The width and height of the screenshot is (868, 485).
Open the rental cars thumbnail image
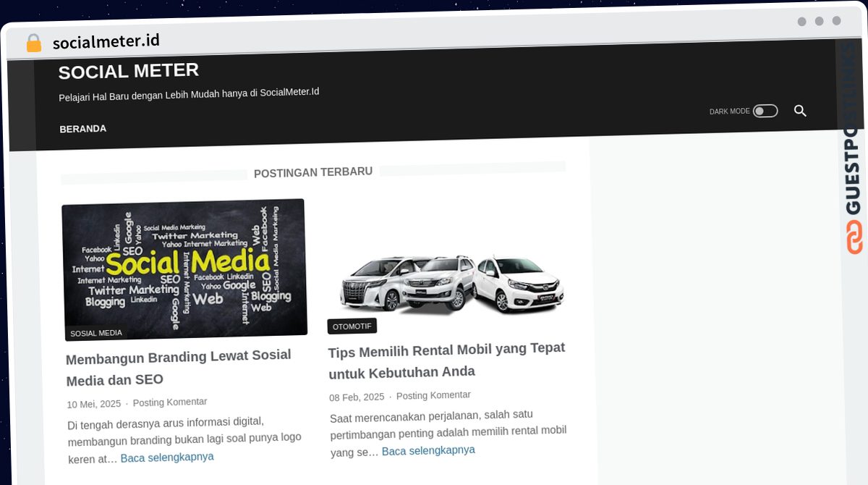[x=452, y=284]
